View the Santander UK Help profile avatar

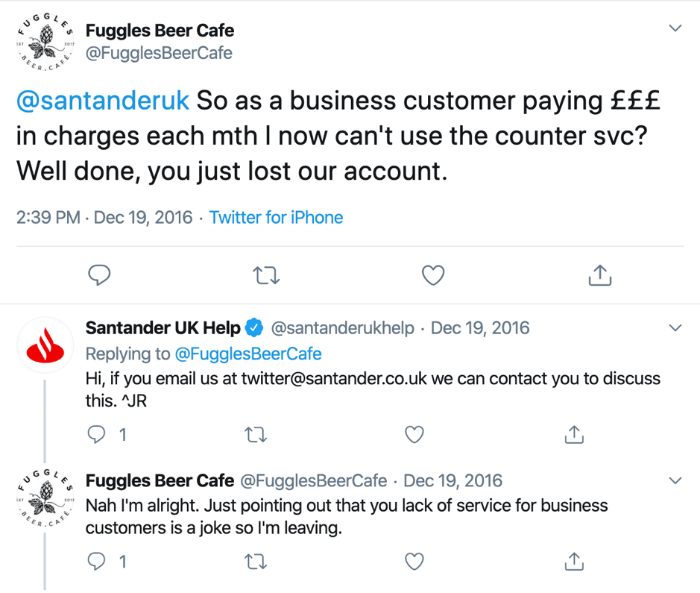tap(45, 347)
